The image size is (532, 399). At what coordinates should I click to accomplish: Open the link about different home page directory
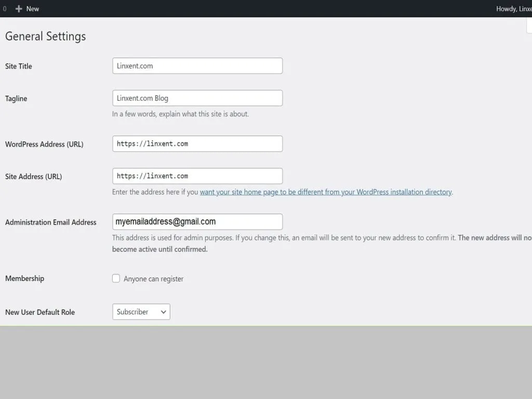(x=326, y=192)
